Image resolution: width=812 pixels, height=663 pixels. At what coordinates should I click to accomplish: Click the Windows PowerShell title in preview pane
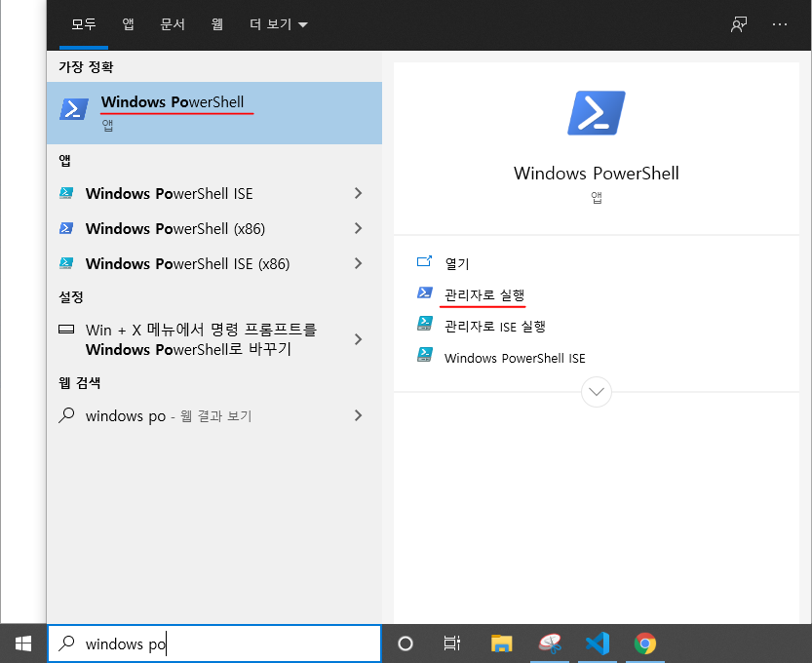pyautogui.click(x=597, y=173)
